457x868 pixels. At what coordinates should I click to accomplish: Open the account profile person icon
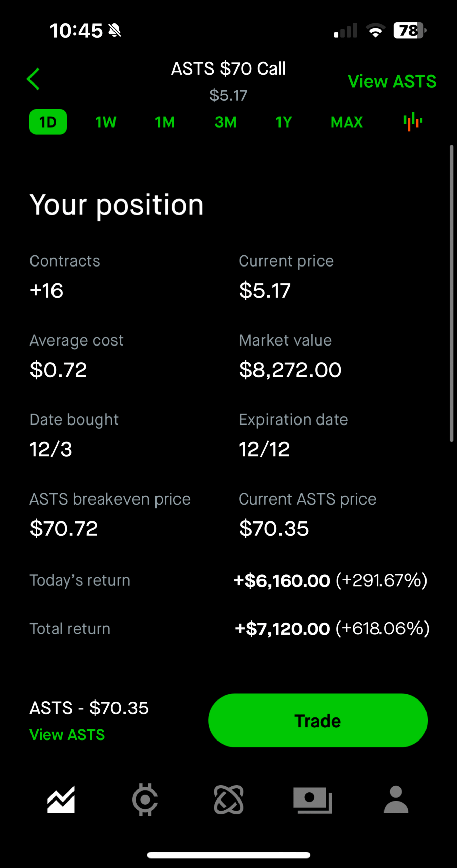[x=396, y=800]
